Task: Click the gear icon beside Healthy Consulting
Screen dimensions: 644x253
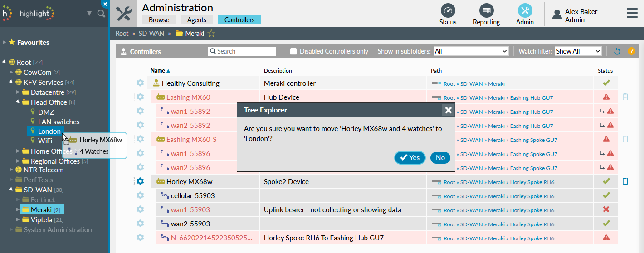Action: [x=140, y=83]
